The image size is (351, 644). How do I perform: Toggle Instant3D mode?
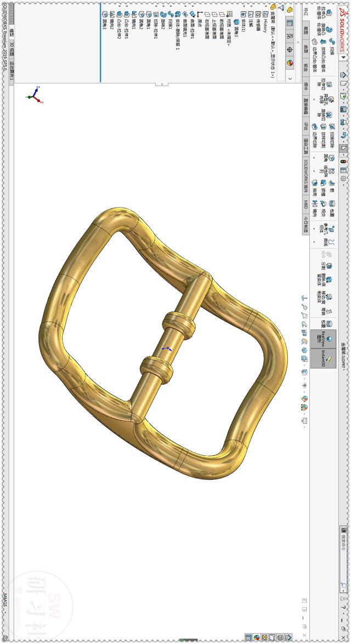pos(324,358)
